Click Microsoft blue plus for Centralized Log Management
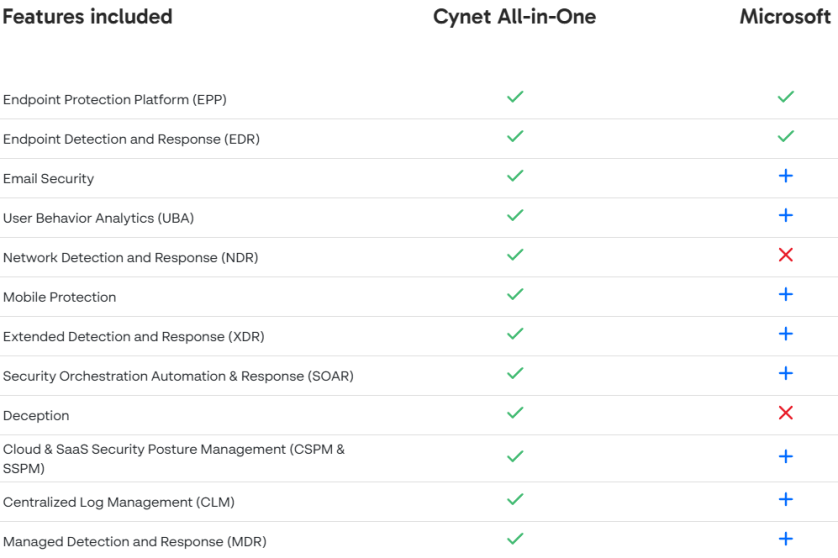Screen dimensions: 838x558 pos(785,499)
